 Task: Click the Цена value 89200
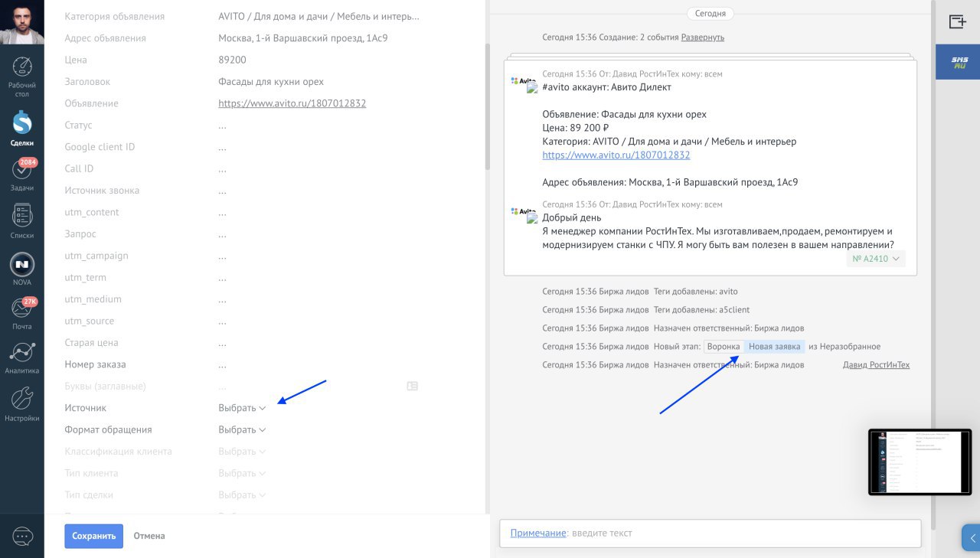233,60
